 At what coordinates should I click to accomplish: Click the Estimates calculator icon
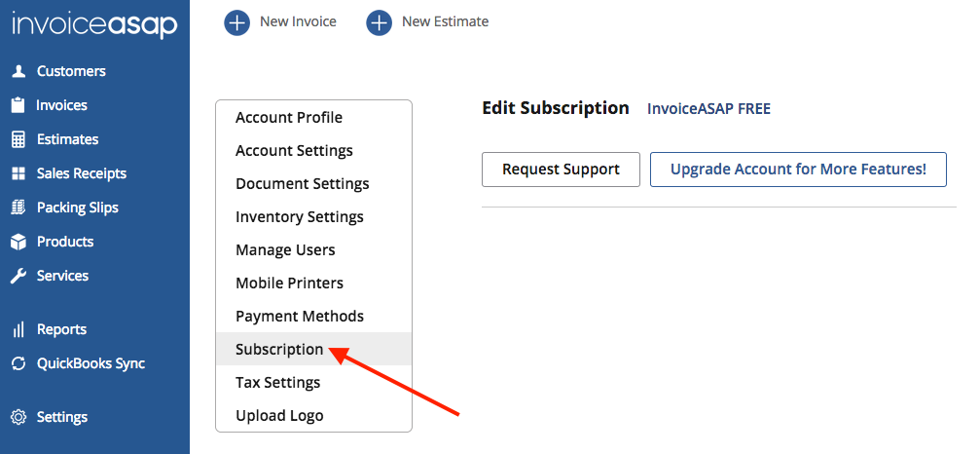tap(18, 139)
